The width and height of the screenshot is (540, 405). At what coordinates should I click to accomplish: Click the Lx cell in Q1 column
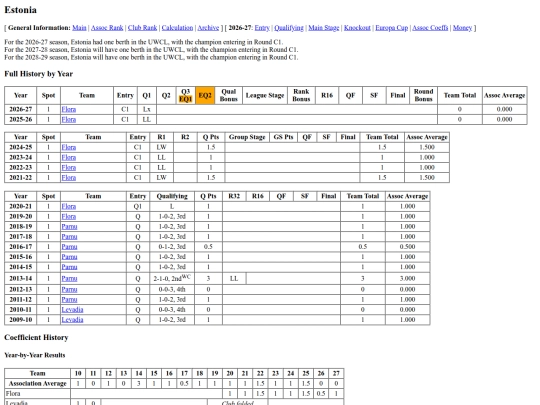pyautogui.click(x=147, y=109)
